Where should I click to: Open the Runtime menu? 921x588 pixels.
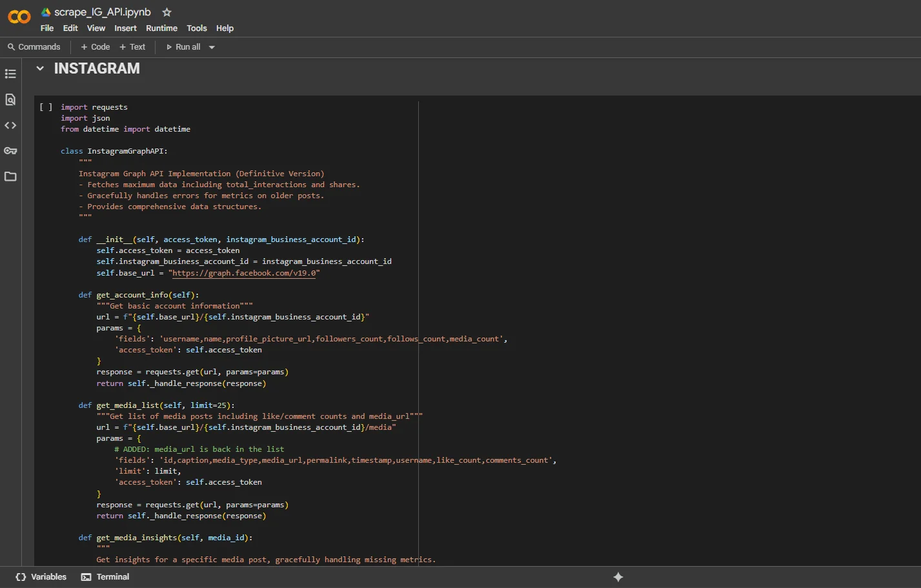[161, 28]
